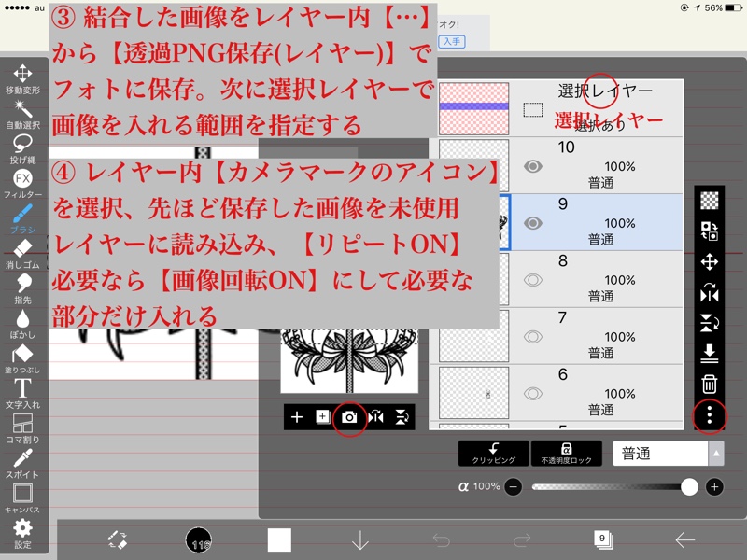The height and width of the screenshot is (560, 747).
Task: Click the layer swap icon on right strip
Action: pos(710,231)
